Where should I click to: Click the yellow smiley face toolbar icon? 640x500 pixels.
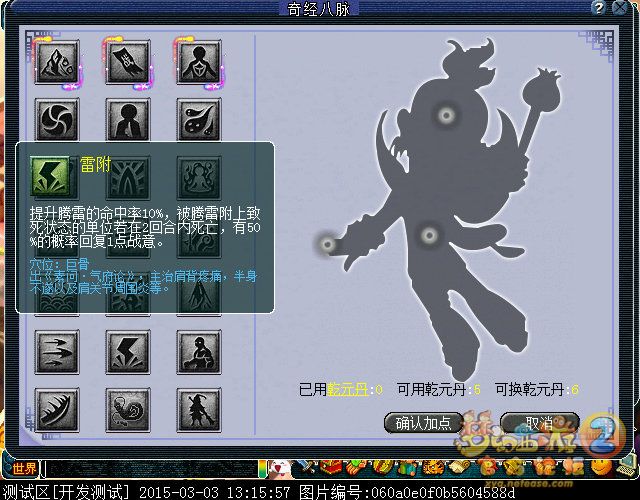pyautogui.click(x=601, y=468)
